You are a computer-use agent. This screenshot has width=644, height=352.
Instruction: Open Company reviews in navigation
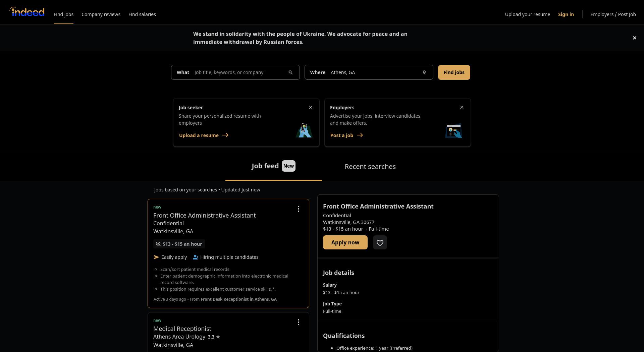(x=101, y=14)
